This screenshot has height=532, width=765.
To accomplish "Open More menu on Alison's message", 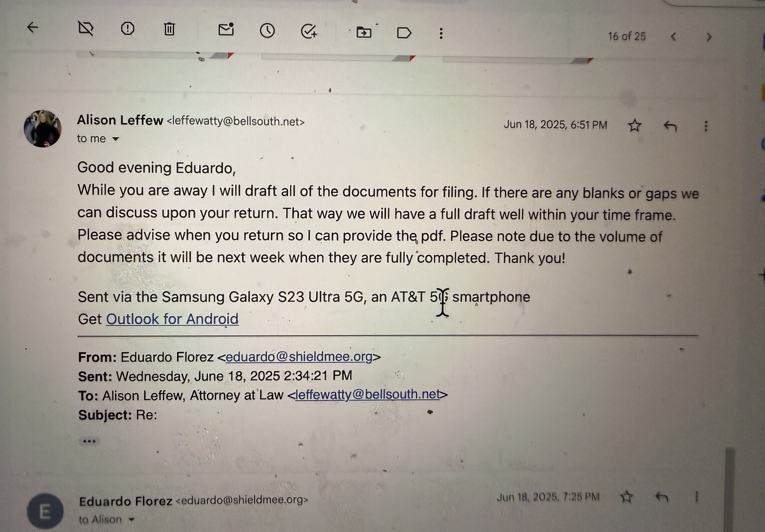I will click(706, 126).
